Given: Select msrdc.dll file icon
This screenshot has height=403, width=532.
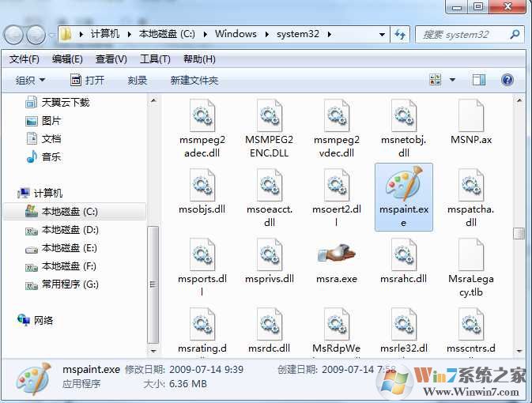Looking at the screenshot, I should click(x=270, y=324).
